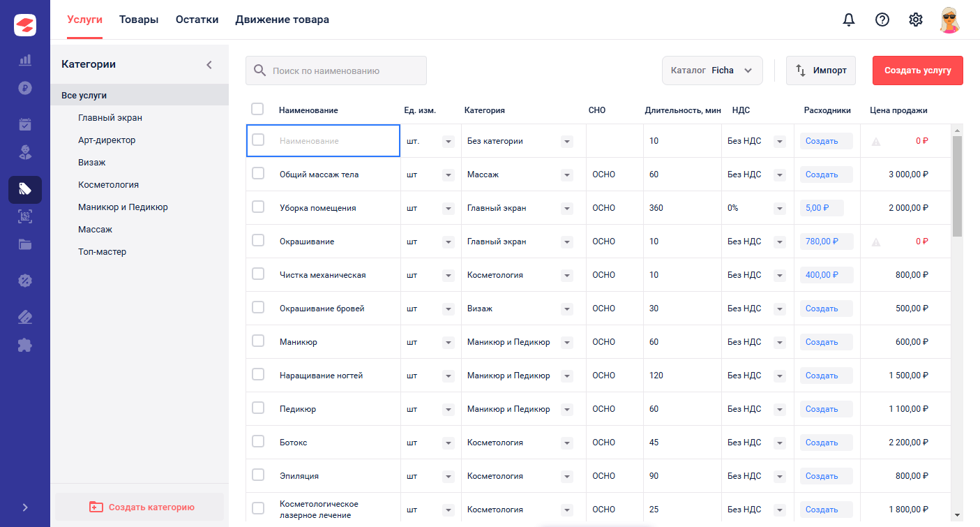Open unit dropdown for Педикюр row
This screenshot has width=980, height=527.
pyautogui.click(x=448, y=410)
